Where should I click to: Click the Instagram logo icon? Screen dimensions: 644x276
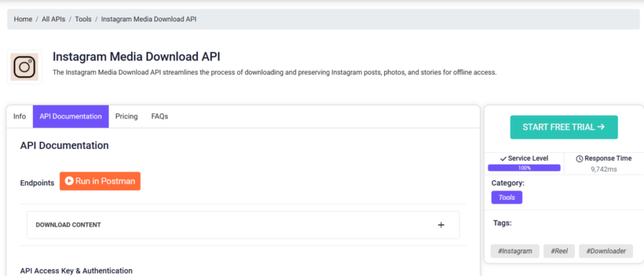click(25, 67)
